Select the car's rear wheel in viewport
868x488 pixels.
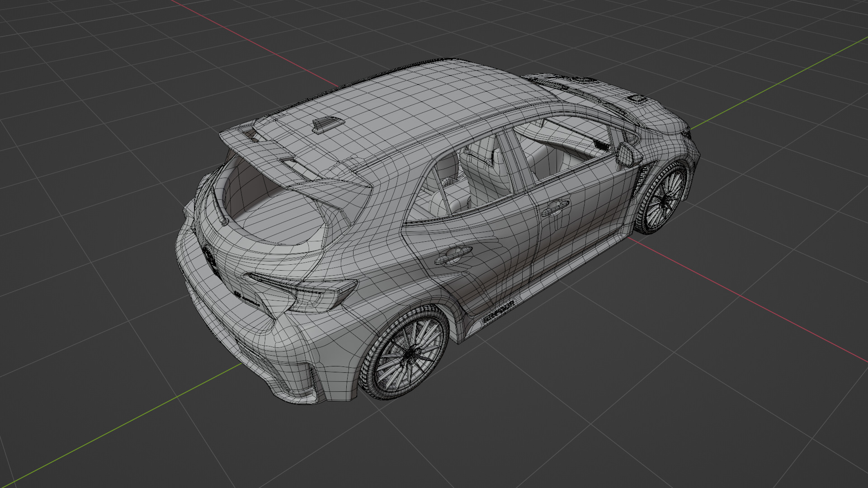pyautogui.click(x=405, y=353)
